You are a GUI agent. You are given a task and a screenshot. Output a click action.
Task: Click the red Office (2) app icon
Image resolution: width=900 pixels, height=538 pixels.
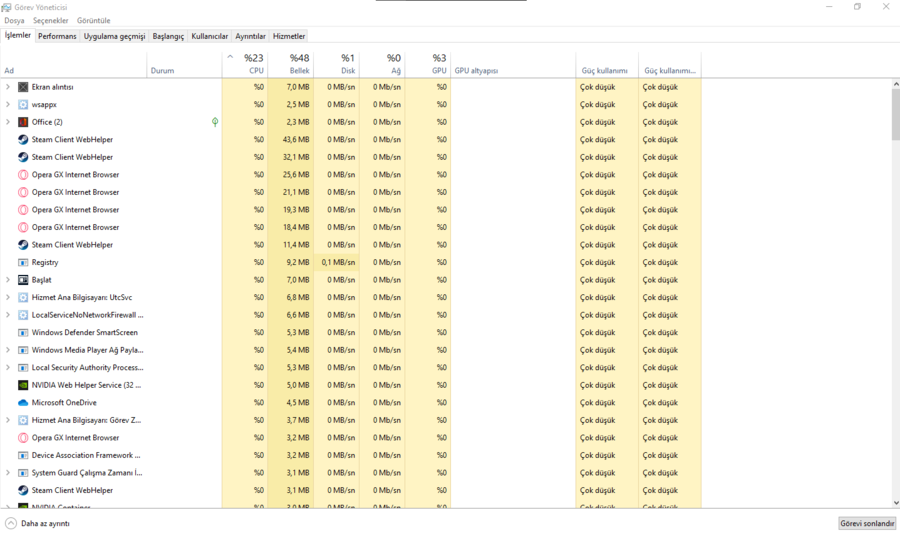click(23, 122)
